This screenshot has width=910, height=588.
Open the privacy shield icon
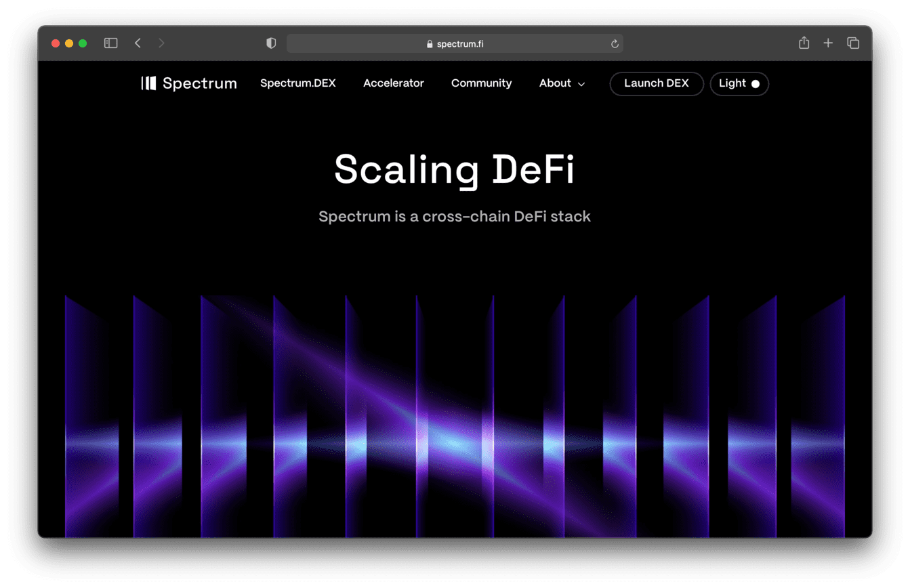click(271, 43)
